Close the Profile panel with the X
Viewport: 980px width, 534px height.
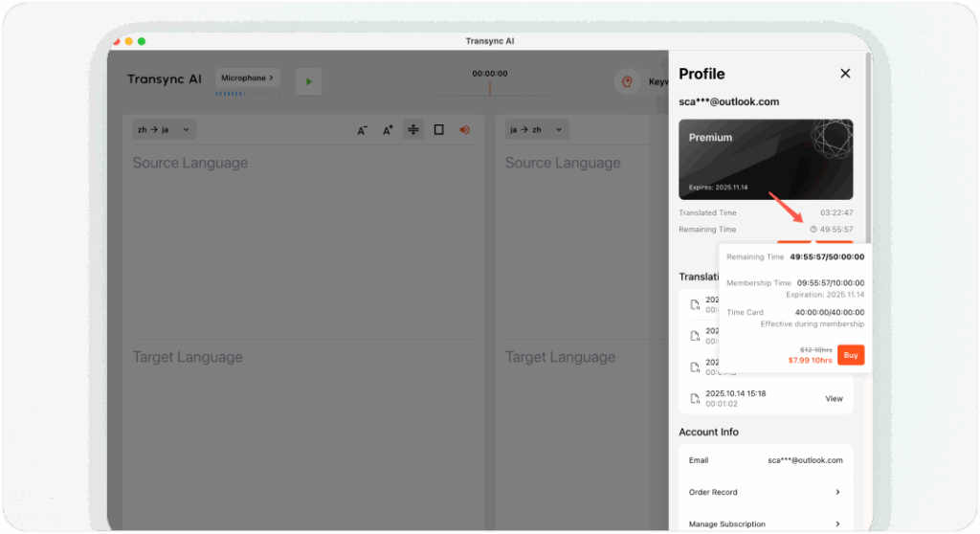(845, 74)
